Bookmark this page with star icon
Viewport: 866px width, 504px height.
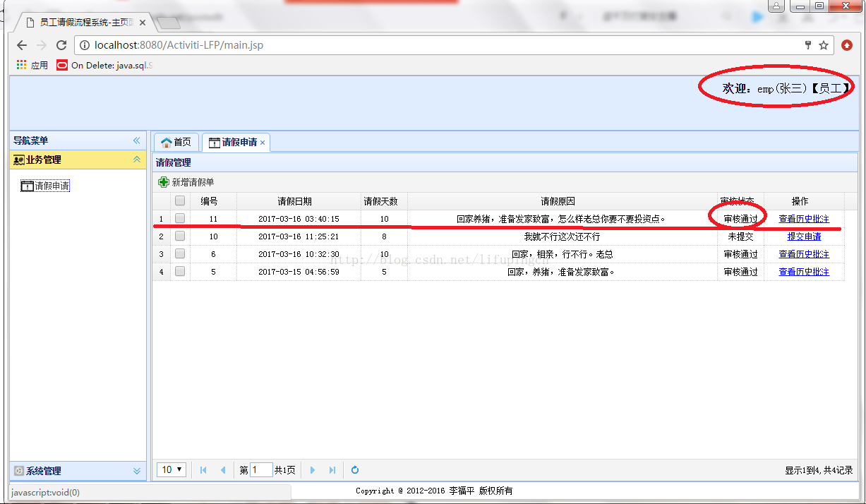coord(824,45)
